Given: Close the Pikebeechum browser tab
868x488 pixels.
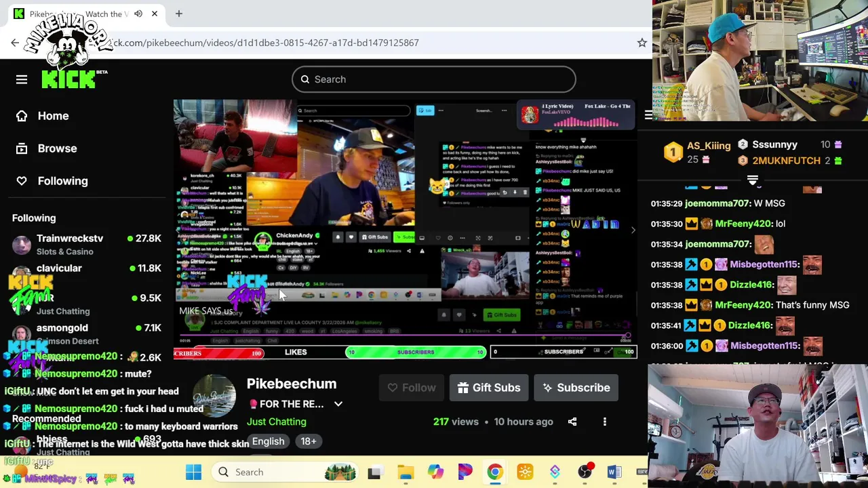Looking at the screenshot, I should pyautogui.click(x=155, y=14).
